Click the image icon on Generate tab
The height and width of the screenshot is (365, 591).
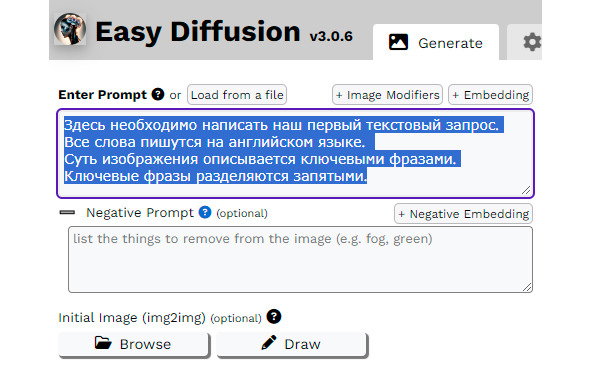398,42
